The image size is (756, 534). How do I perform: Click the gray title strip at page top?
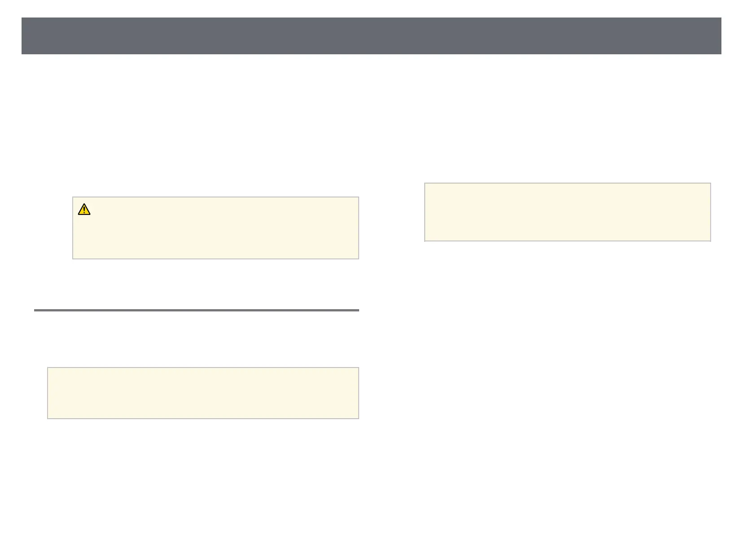371,36
